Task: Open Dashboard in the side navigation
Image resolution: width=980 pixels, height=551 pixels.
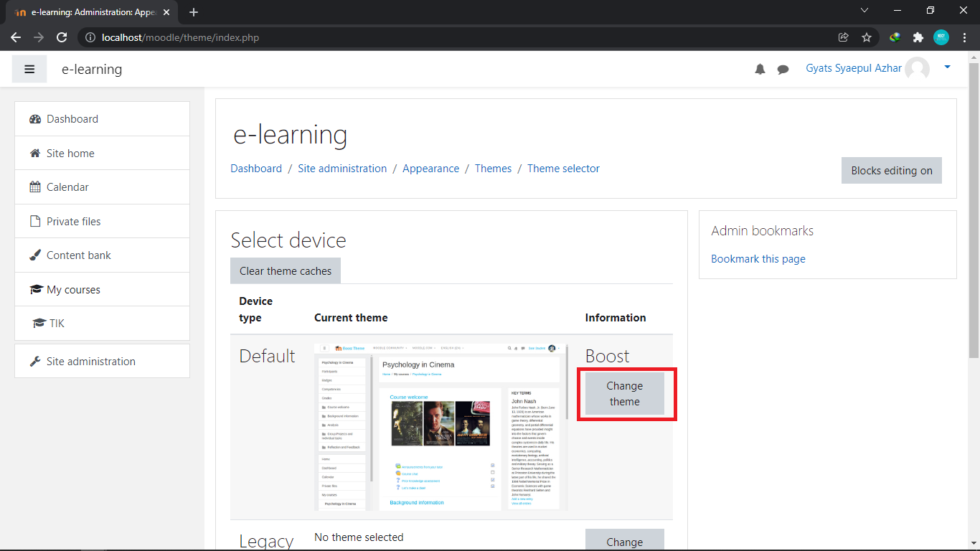Action: 72,119
